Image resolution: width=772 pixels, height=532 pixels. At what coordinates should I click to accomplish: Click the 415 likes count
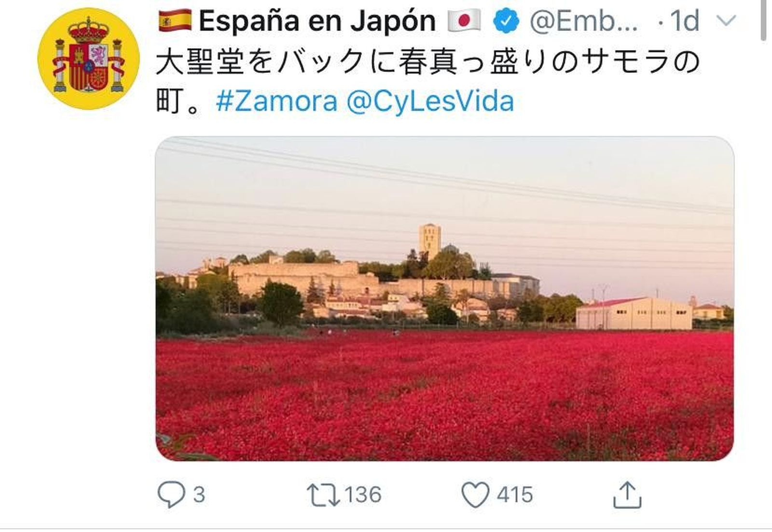(515, 495)
